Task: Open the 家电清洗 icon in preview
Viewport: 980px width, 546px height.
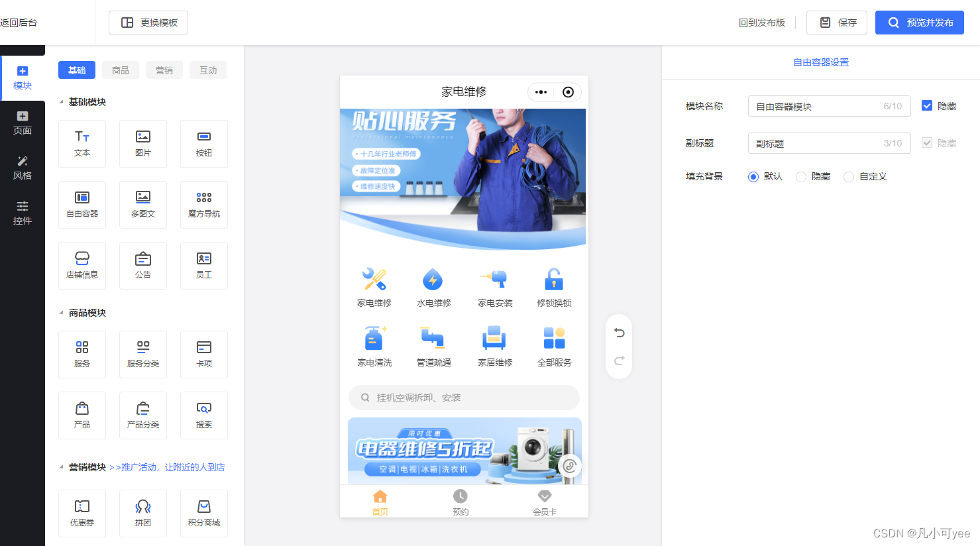Action: pos(374,347)
